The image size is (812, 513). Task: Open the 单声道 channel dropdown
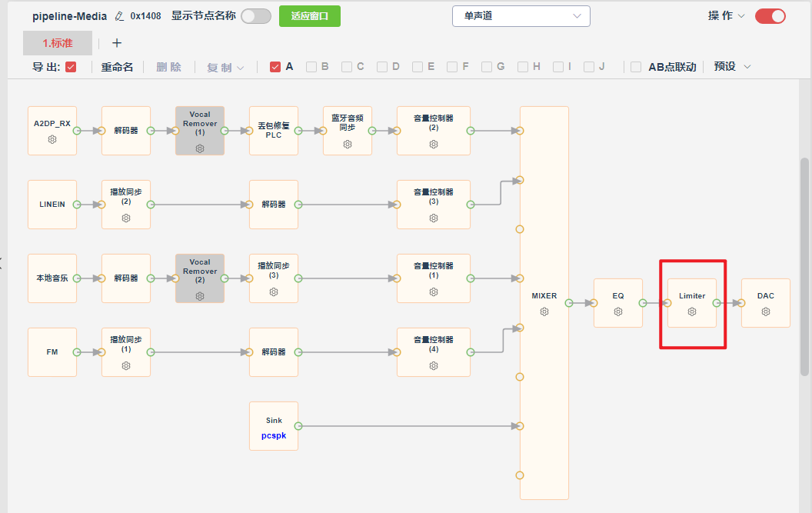[521, 16]
